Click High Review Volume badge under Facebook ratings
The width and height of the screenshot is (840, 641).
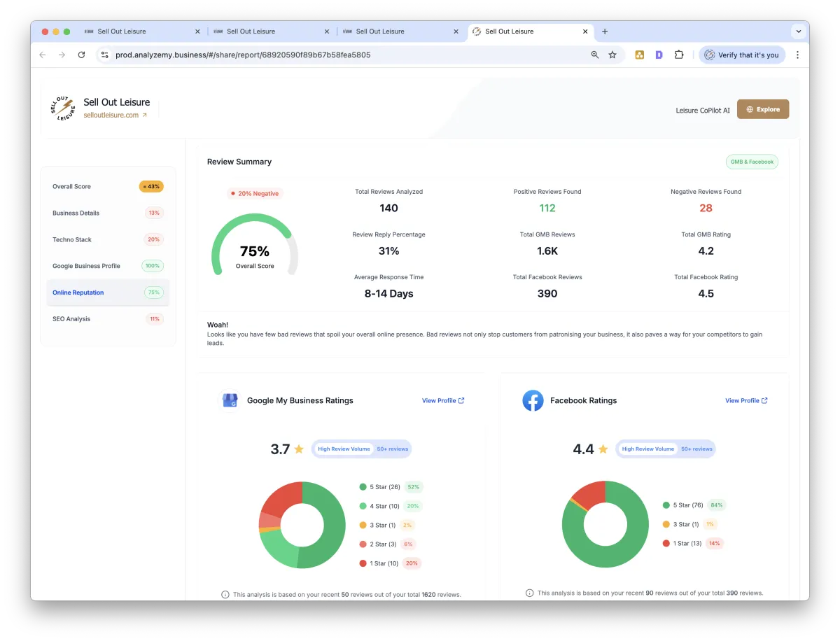647,449
